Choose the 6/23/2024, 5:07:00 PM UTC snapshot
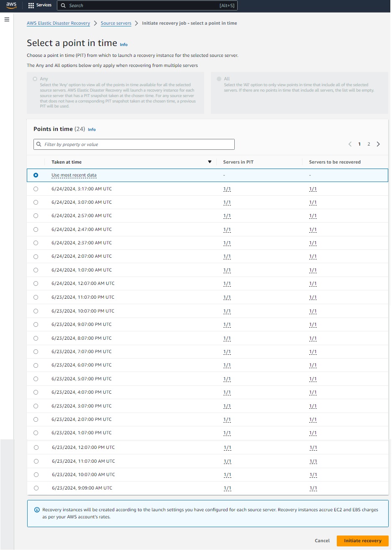Image resolution: width=392 pixels, height=551 pixels. tap(36, 379)
